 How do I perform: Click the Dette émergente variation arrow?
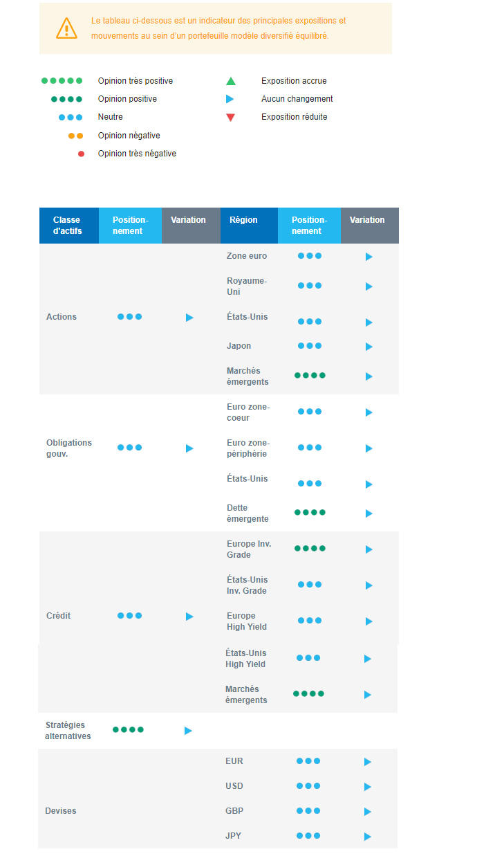[368, 513]
